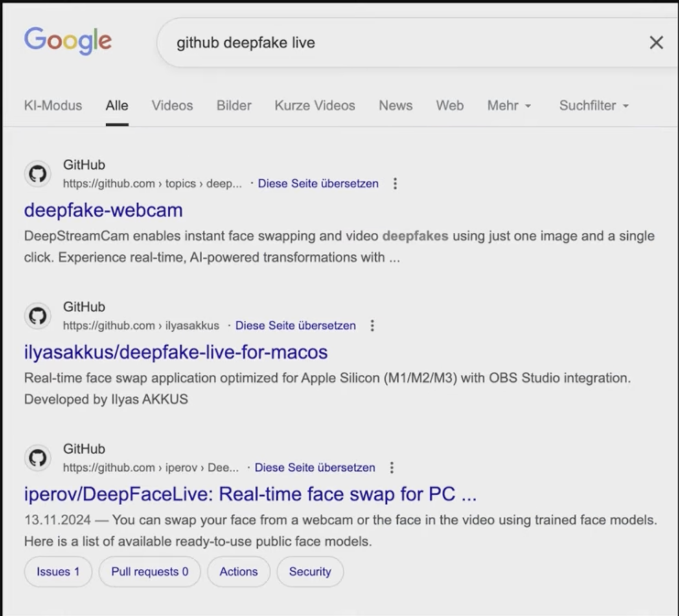Select the Bilder tab
Screen dimensions: 679x616
[x=234, y=106]
